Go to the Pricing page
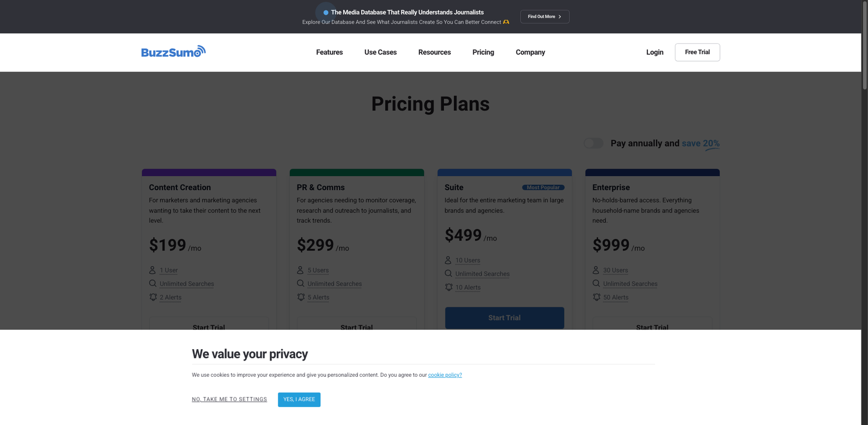The height and width of the screenshot is (425, 868). coord(483,52)
